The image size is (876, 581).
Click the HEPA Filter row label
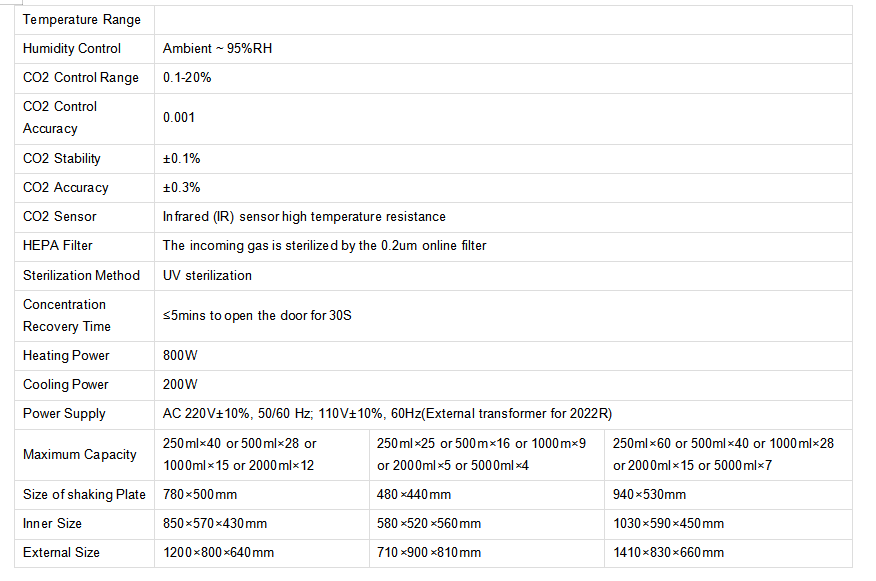(x=58, y=246)
